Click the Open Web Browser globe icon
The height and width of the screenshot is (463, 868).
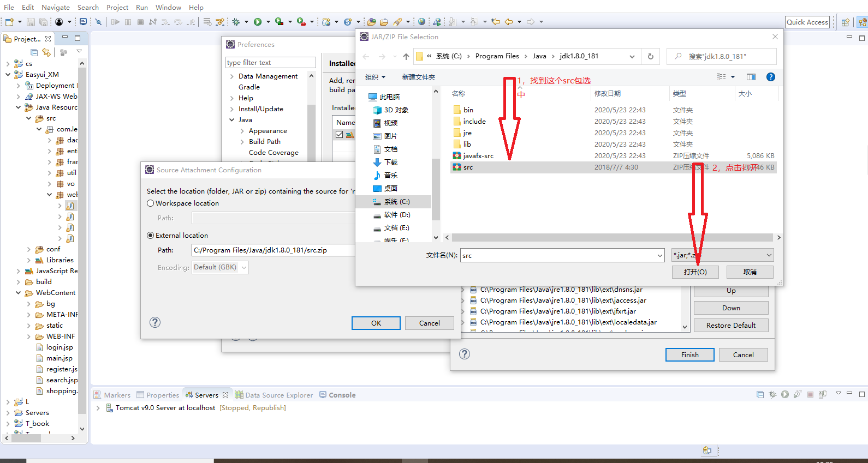pyautogui.click(x=421, y=22)
